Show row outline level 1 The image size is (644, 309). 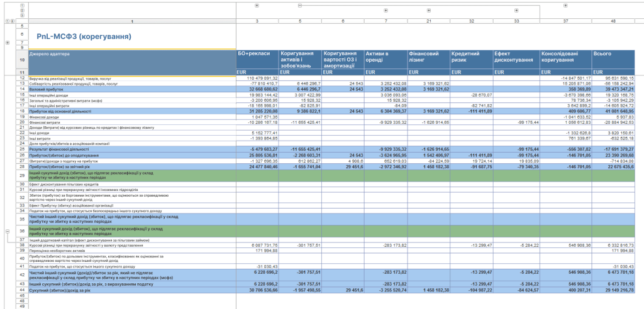(7, 21)
